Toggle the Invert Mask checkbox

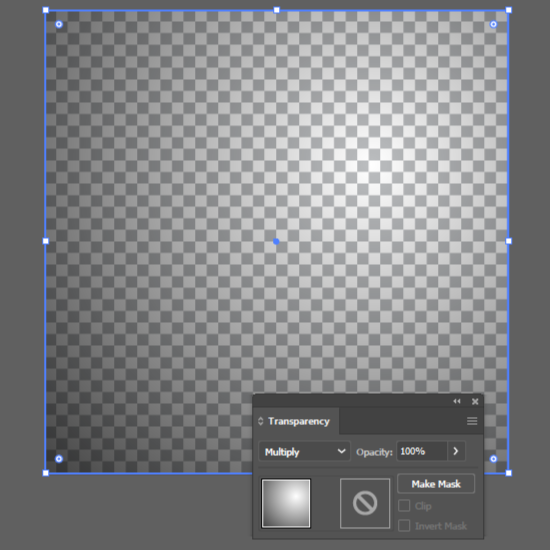coord(404,526)
